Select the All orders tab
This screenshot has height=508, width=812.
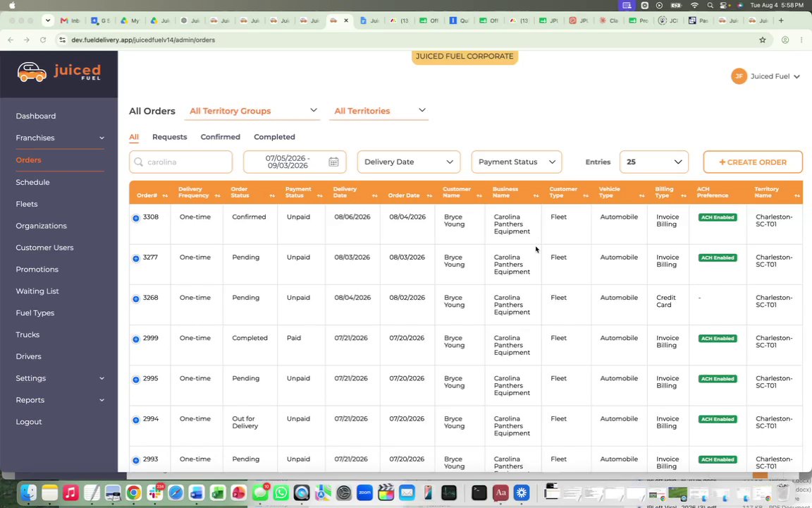134,137
